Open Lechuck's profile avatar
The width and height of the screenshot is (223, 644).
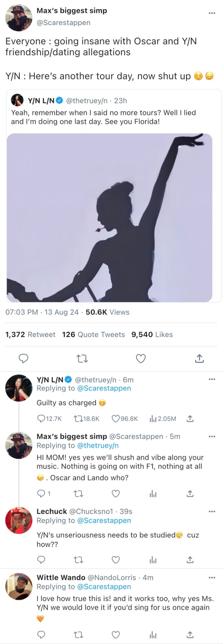(x=19, y=520)
